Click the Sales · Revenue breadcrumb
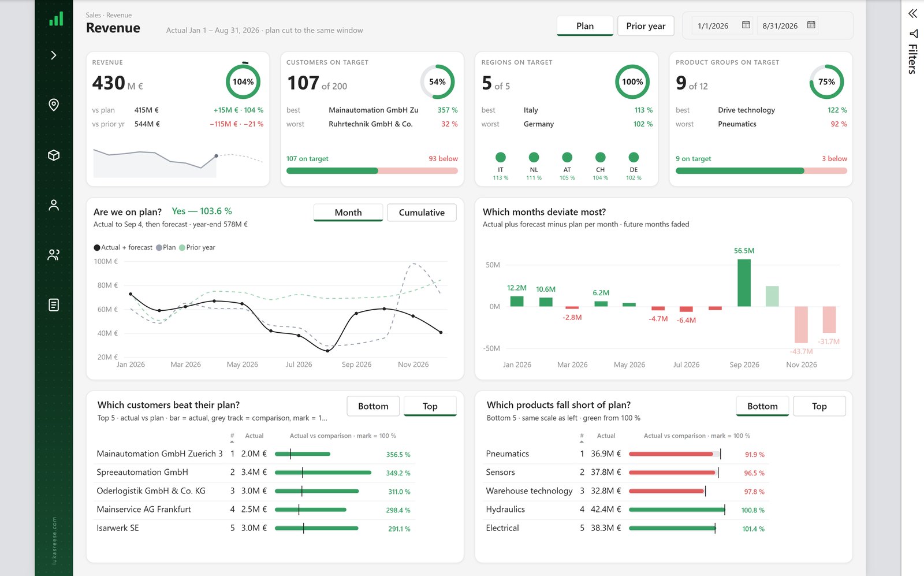 109,15
